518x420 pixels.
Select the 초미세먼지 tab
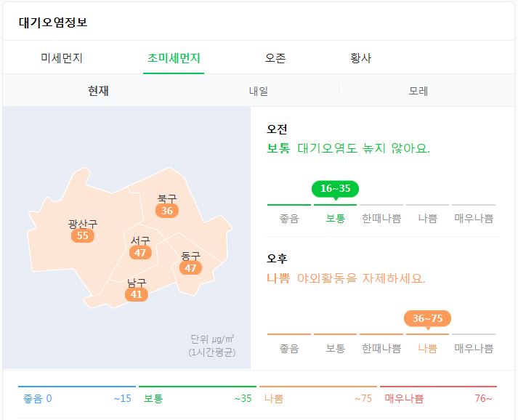point(174,58)
